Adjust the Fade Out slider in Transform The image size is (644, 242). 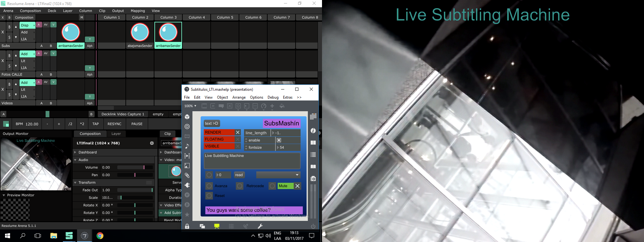click(x=135, y=190)
